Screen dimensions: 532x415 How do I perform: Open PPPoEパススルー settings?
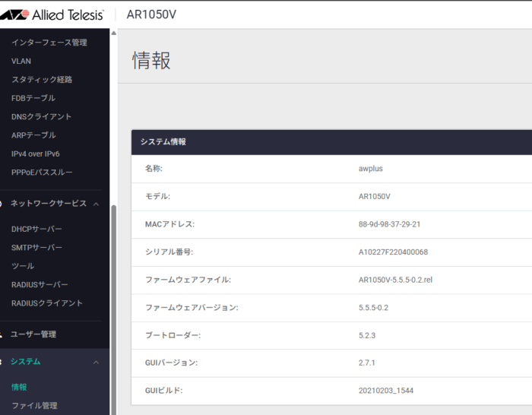click(x=42, y=173)
